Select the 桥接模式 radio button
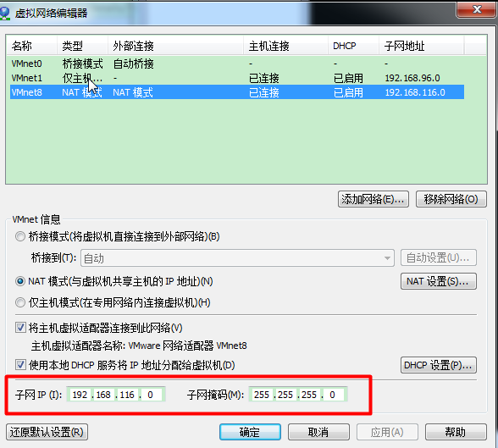Screen dimensions: 498x448 pyautogui.click(x=20, y=236)
